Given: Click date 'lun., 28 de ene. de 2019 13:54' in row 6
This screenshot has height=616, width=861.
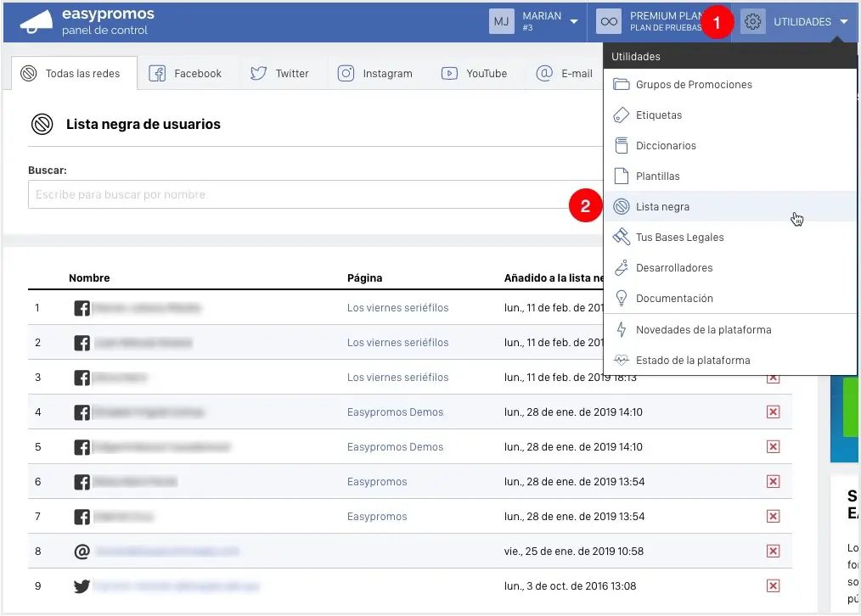Looking at the screenshot, I should 574,482.
